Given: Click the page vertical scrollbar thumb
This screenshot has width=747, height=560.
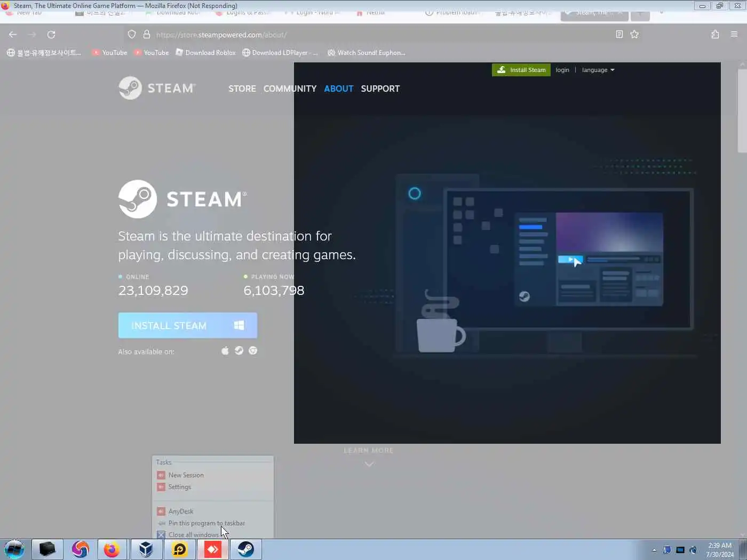Looking at the screenshot, I should 742,110.
